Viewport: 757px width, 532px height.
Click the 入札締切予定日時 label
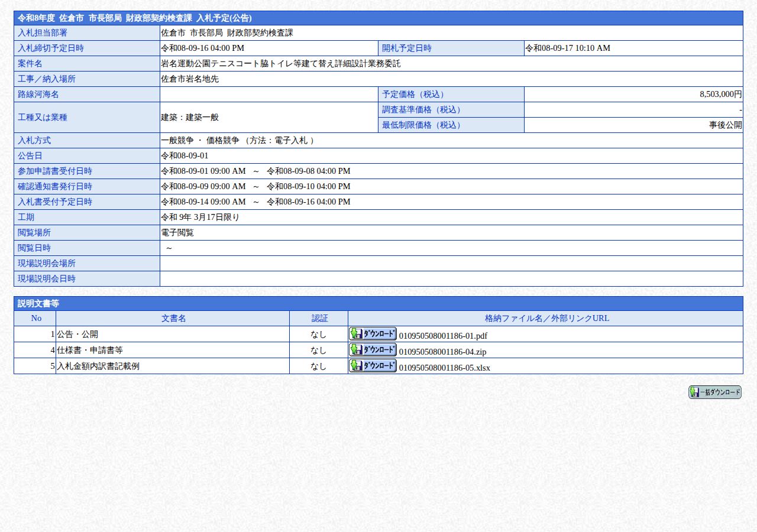pyautogui.click(x=87, y=48)
